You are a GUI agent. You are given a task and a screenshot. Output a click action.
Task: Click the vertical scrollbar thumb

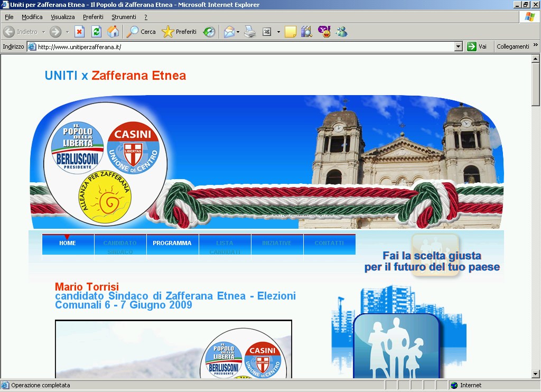pyautogui.click(x=535, y=85)
